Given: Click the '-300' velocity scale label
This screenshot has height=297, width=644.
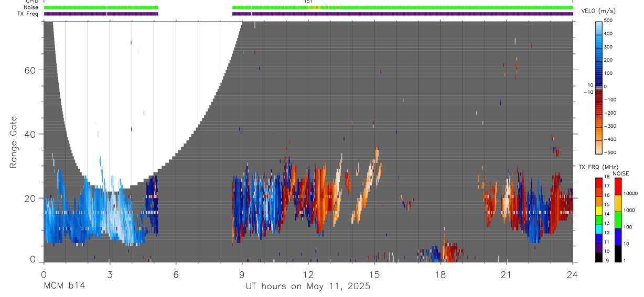Looking at the screenshot, I should [609, 126].
